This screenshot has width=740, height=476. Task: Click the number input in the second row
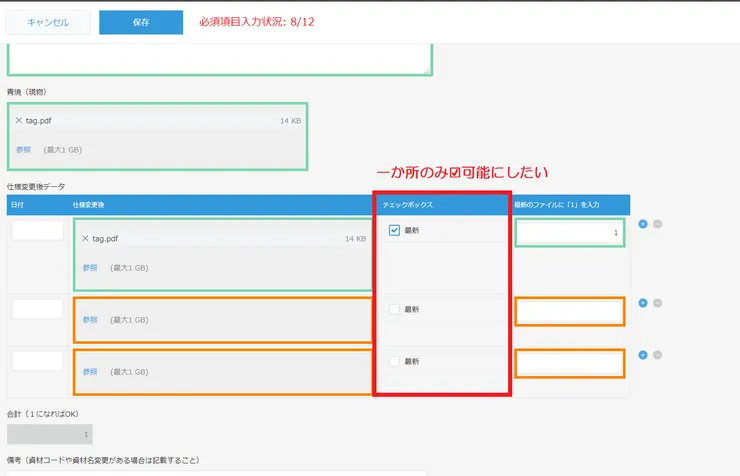click(x=570, y=311)
